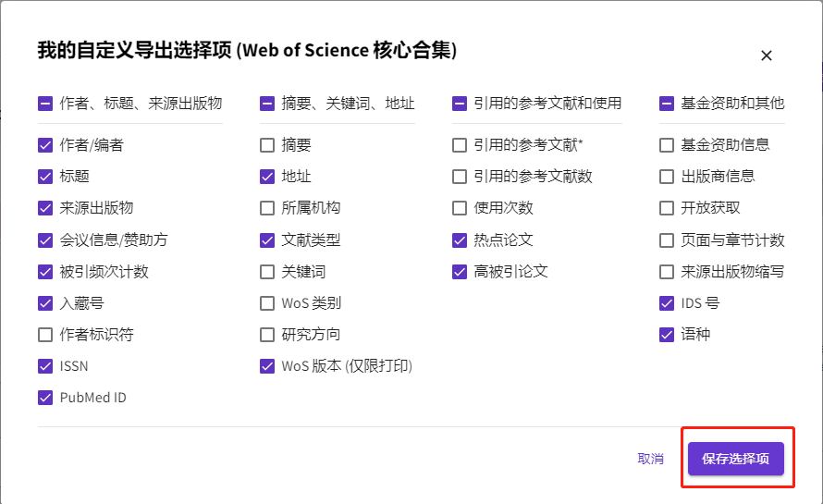Enable the 开放获取 checkbox
The image size is (823, 504).
(667, 208)
